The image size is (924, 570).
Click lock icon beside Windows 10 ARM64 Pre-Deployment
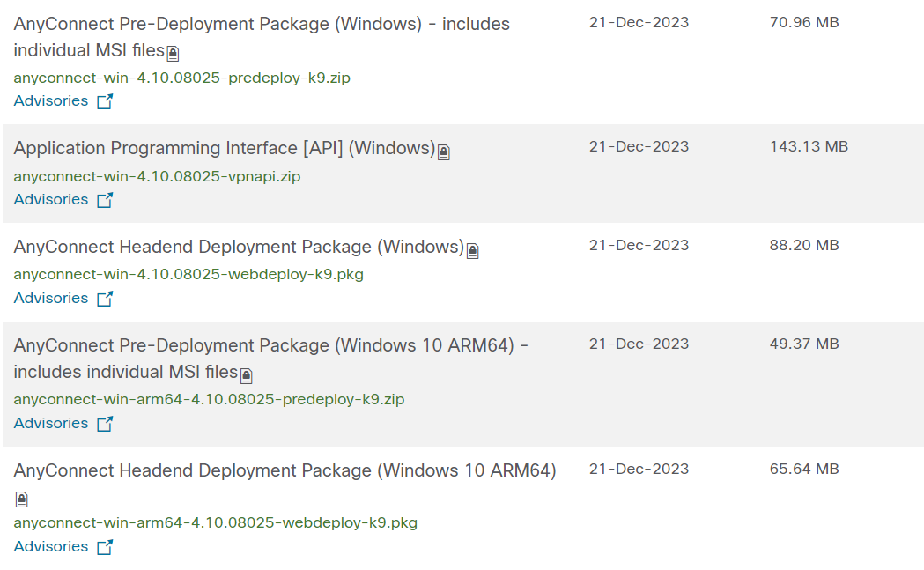[247, 376]
